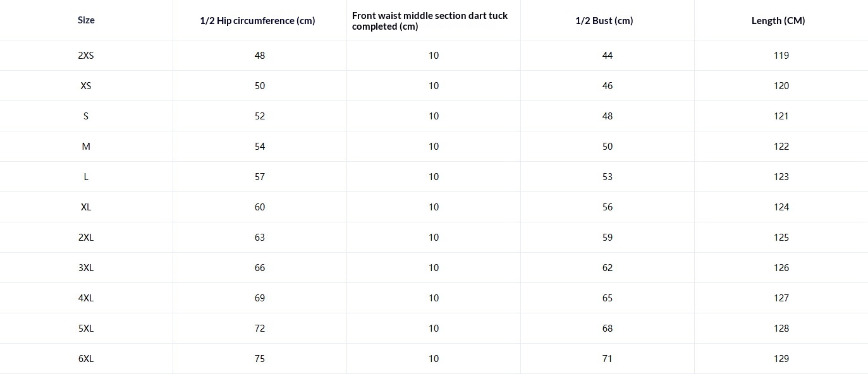Viewport: 868px width, 374px height.
Task: Select the 3XL size cell
Action: [86, 268]
